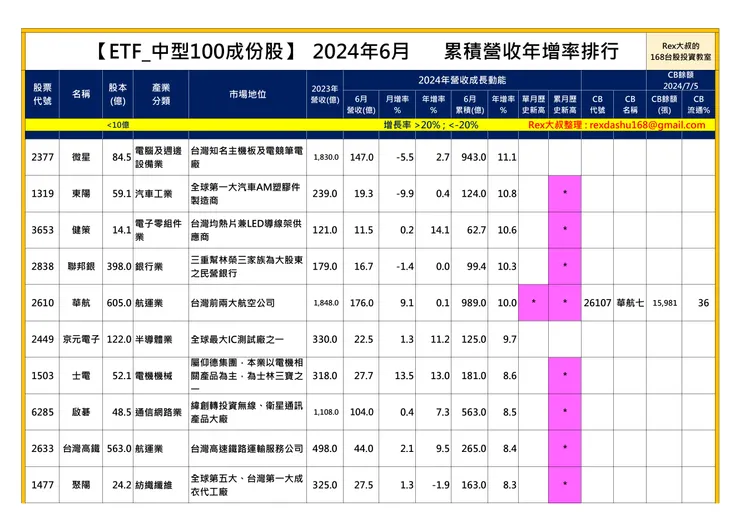
Task: Select CB code 26107 cell
Action: [x=597, y=303]
